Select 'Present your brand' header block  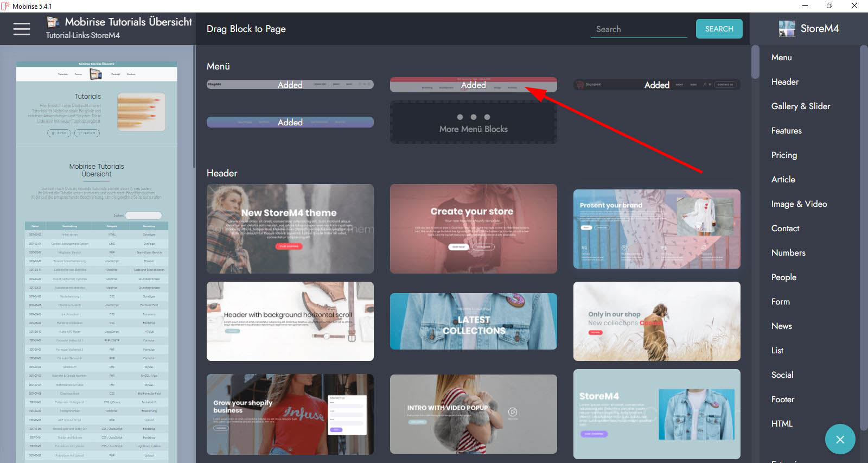pos(656,229)
